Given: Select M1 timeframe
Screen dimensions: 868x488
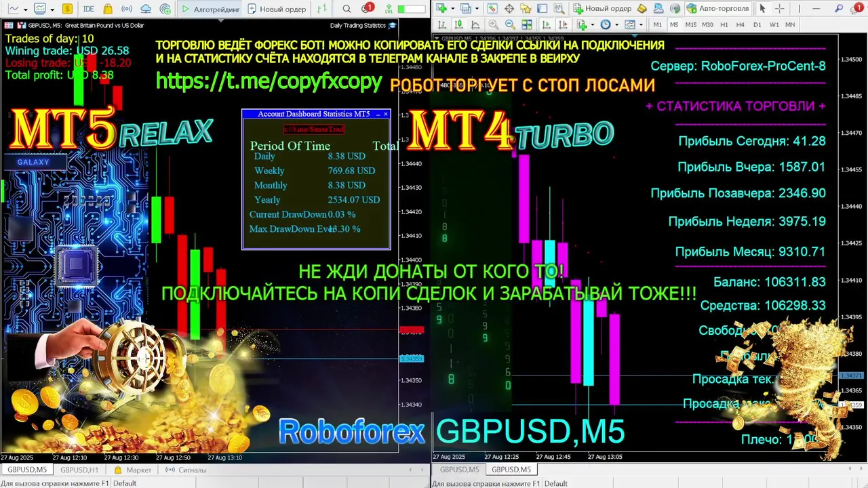Looking at the screenshot, I should click(658, 24).
